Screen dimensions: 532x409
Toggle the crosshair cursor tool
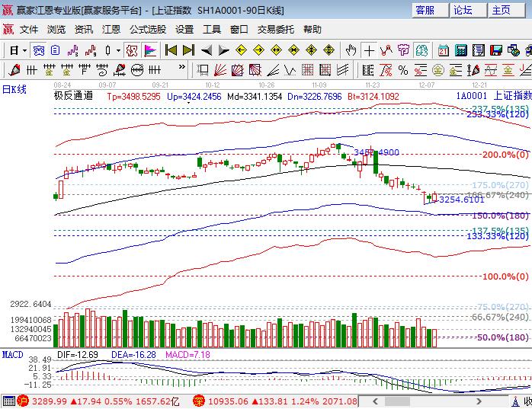pyautogui.click(x=369, y=50)
